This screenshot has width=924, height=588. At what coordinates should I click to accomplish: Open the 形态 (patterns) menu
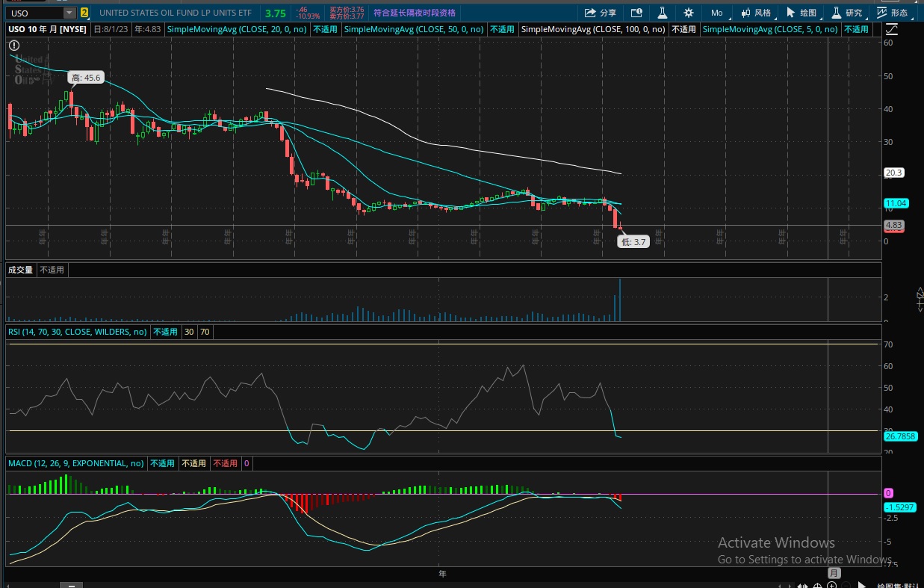892,13
